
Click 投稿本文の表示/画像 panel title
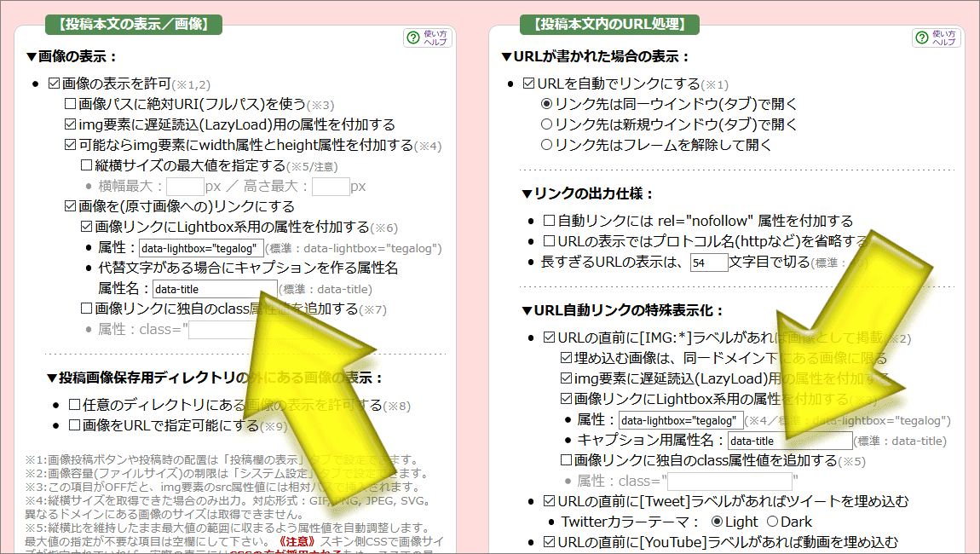133,25
